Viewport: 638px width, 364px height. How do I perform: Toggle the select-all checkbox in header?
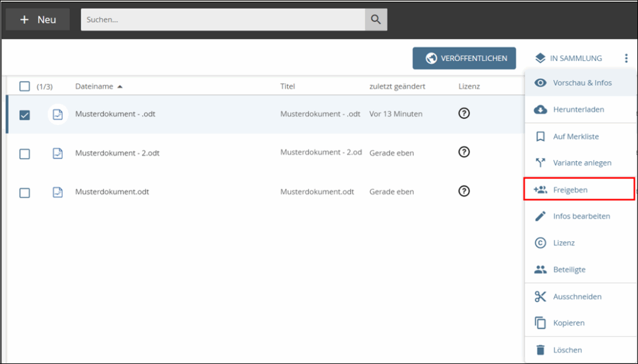point(25,86)
